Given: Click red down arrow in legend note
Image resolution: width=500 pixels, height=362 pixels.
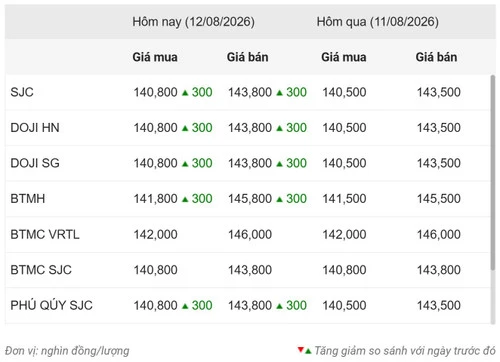Looking at the screenshot, I should pos(301,350).
